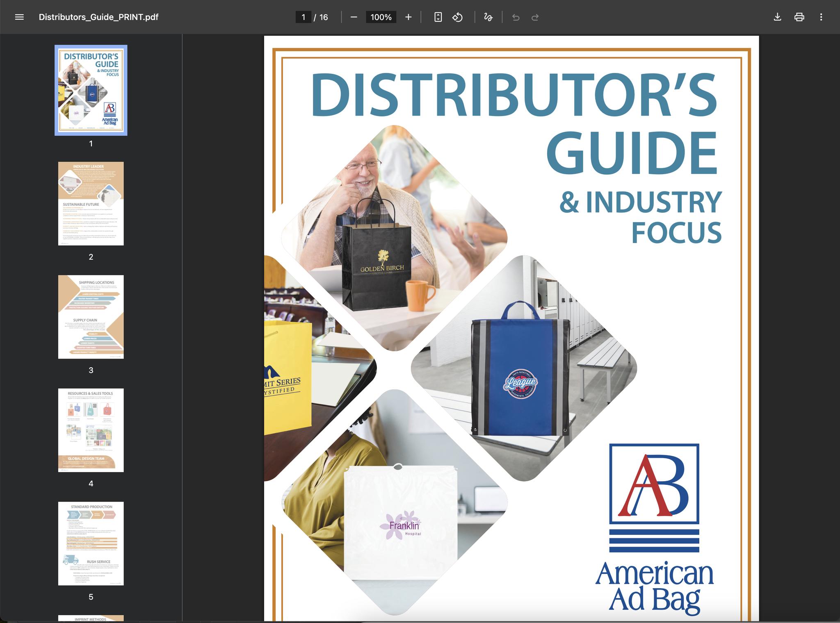This screenshot has height=623, width=840.
Task: Click the zoom out minus button
Action: click(354, 17)
